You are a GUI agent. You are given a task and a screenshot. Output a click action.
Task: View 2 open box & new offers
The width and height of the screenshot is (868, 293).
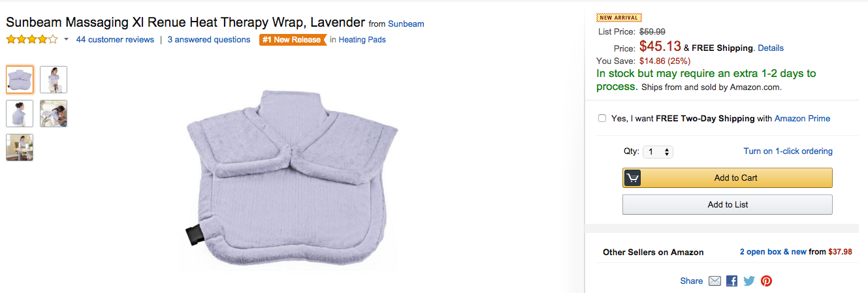(773, 252)
